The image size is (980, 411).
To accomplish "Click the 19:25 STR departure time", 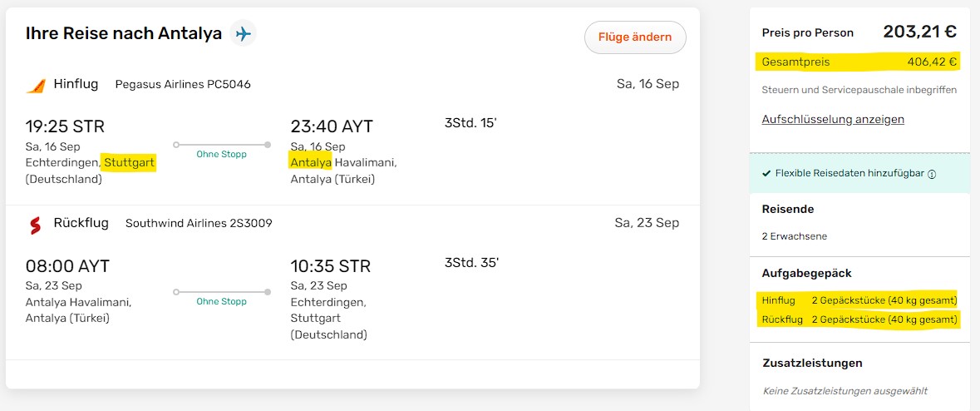I will pyautogui.click(x=65, y=127).
